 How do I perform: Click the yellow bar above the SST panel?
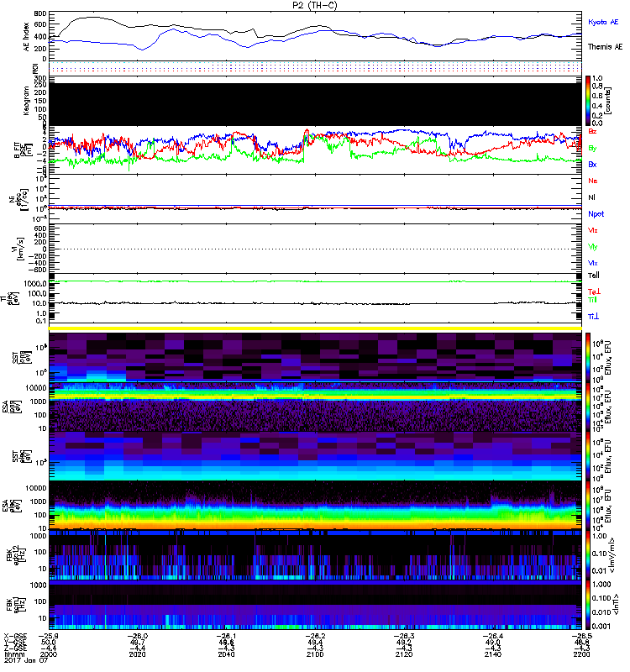click(x=316, y=328)
